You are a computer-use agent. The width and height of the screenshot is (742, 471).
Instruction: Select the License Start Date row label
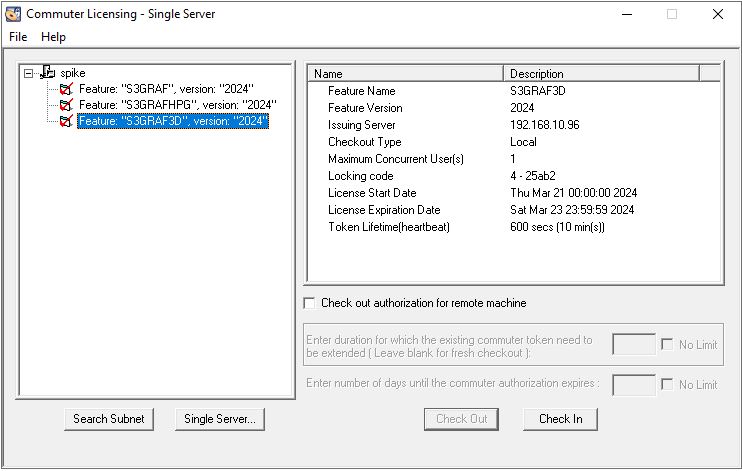coord(372,193)
